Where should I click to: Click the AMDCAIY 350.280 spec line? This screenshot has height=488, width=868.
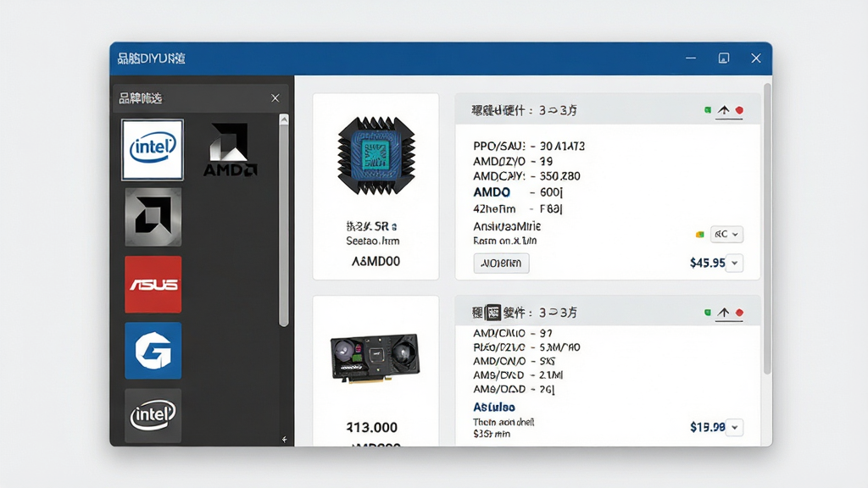pos(526,176)
